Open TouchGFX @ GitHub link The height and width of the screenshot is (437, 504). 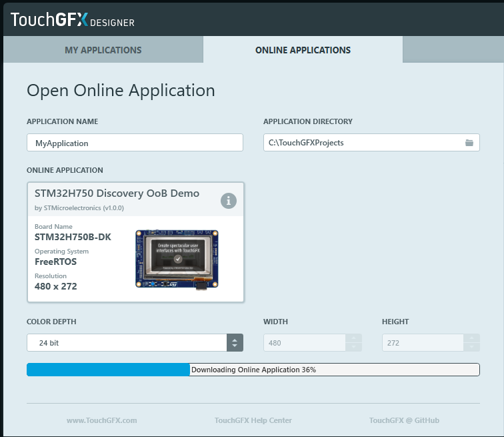tap(404, 420)
